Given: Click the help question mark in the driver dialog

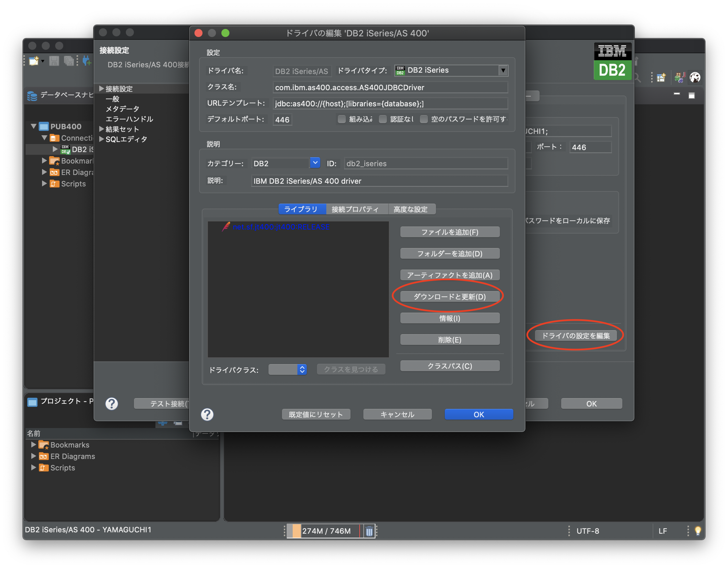Looking at the screenshot, I should point(207,414).
